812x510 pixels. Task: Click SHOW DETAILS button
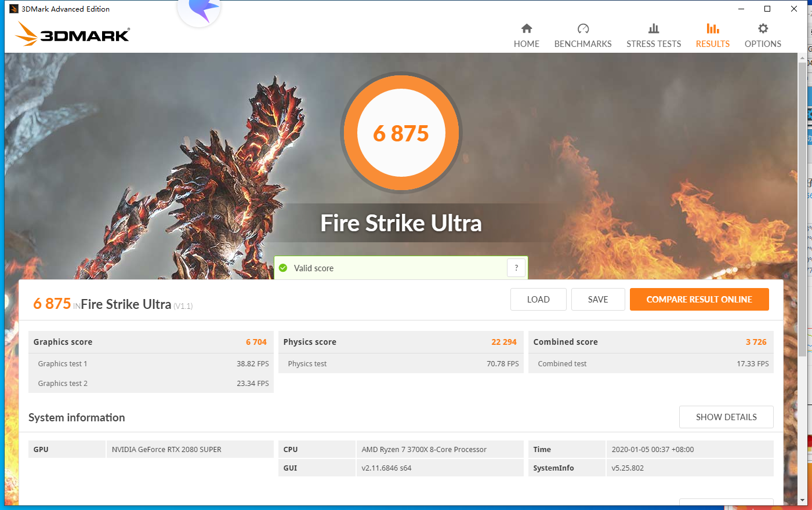(x=726, y=417)
